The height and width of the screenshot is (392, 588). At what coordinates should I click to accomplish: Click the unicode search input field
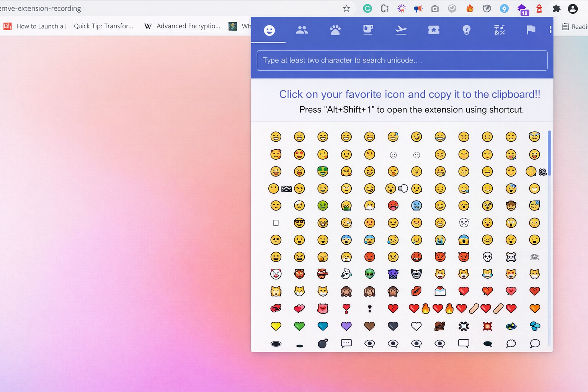click(402, 60)
